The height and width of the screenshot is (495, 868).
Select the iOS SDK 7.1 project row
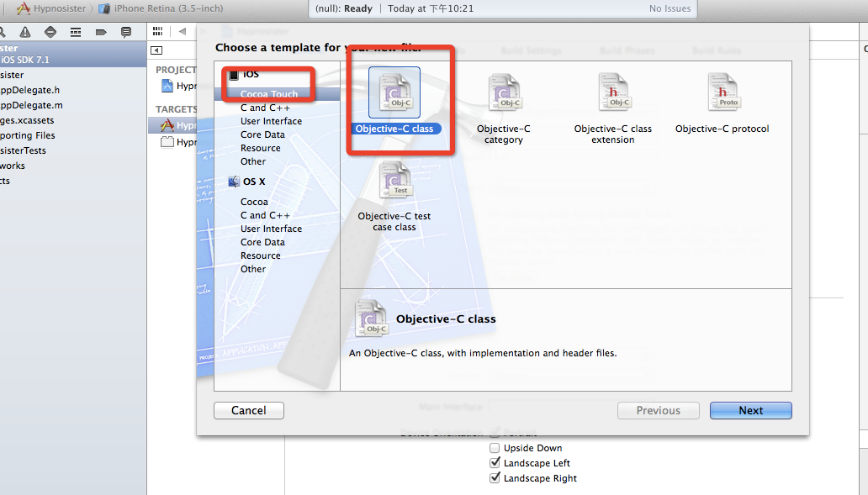point(73,54)
